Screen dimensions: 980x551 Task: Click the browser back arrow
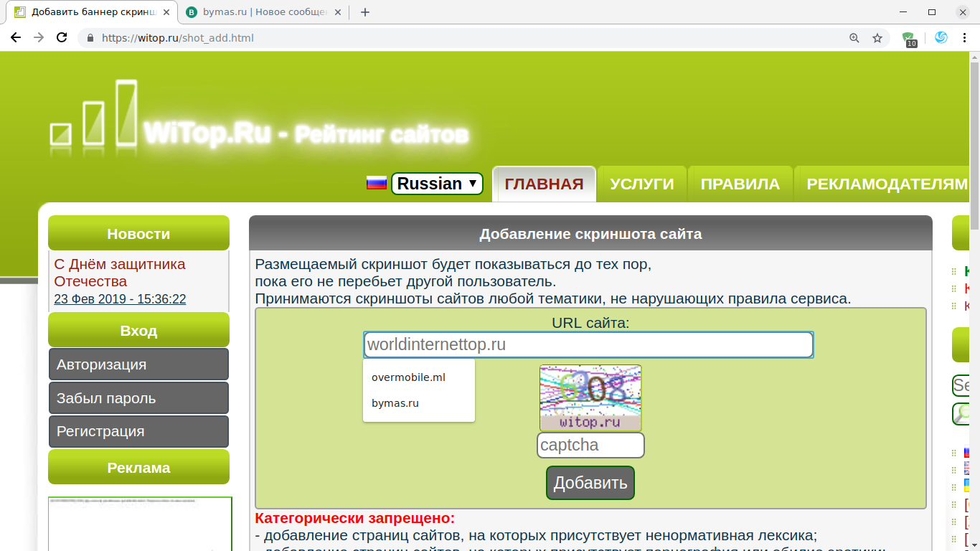tap(16, 38)
